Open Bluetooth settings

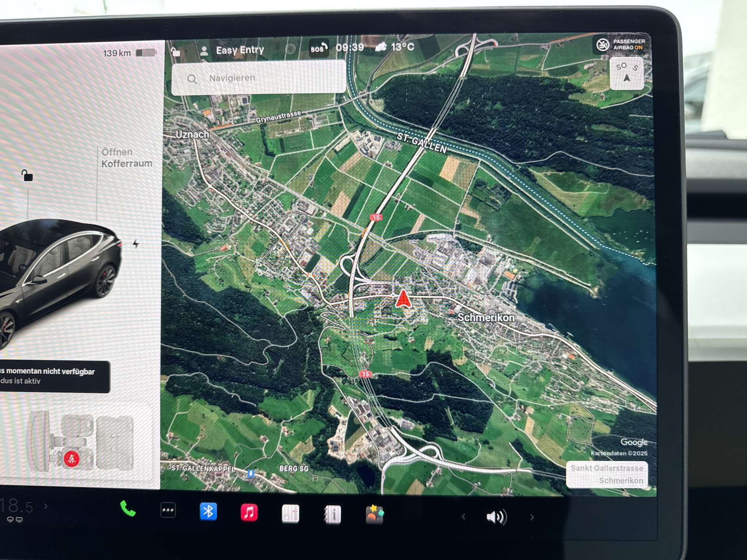208,512
